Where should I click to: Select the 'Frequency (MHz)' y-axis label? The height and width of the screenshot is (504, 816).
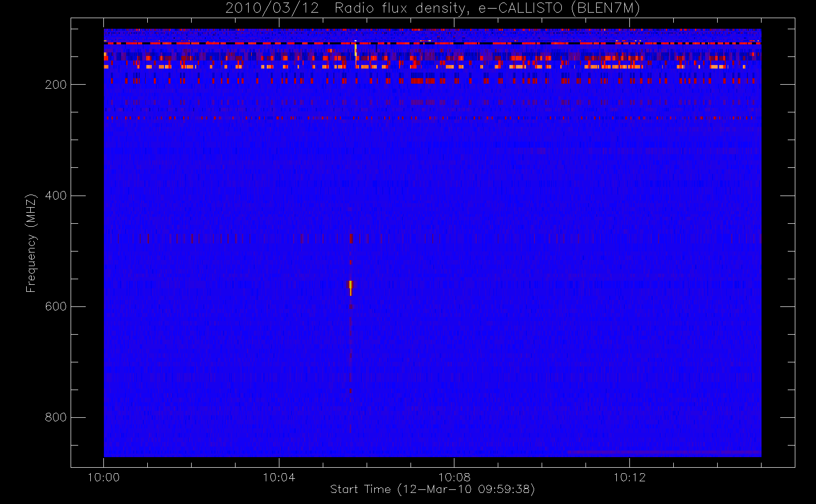coord(31,243)
